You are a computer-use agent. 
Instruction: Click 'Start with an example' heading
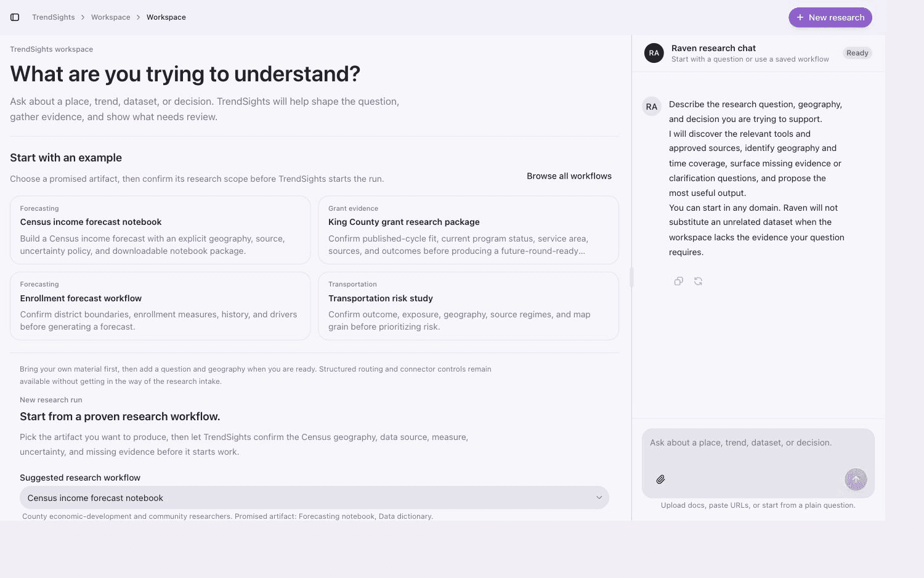coord(66,158)
